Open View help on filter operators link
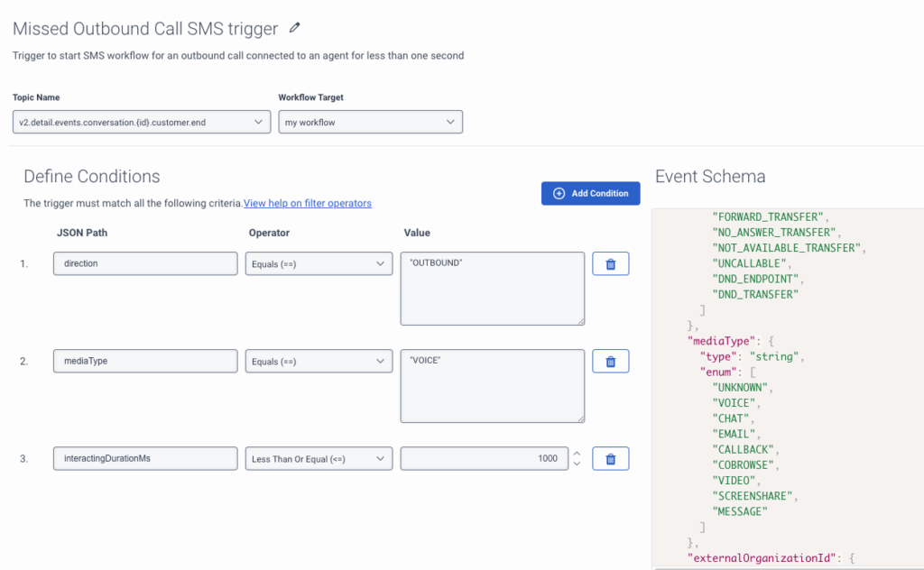The height and width of the screenshot is (570, 924). [x=308, y=203]
